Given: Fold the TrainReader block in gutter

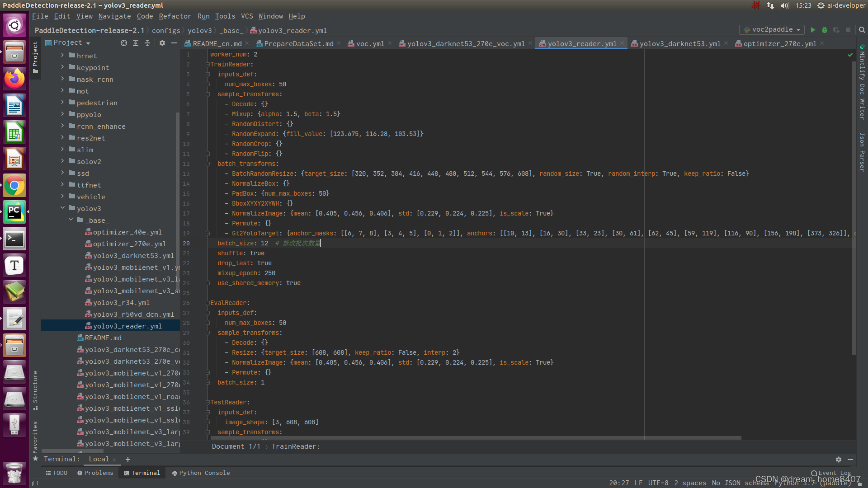Looking at the screenshot, I should (x=208, y=65).
